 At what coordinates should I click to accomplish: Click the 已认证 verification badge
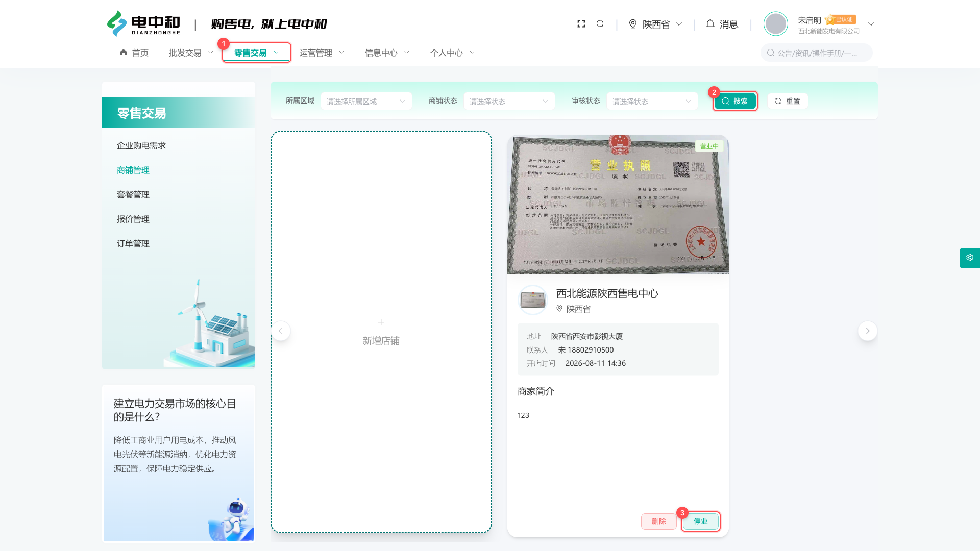(841, 20)
